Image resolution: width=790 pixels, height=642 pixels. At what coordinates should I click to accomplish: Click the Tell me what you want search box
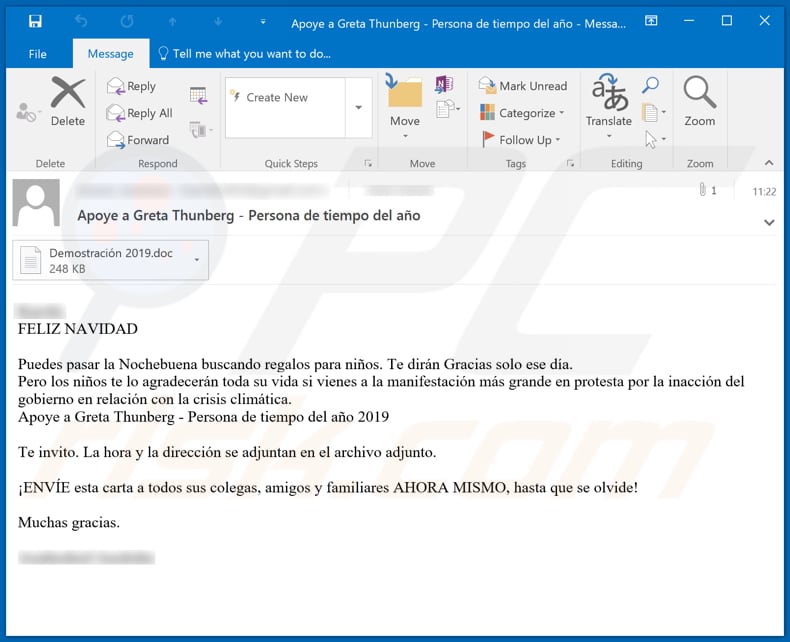coord(244,54)
